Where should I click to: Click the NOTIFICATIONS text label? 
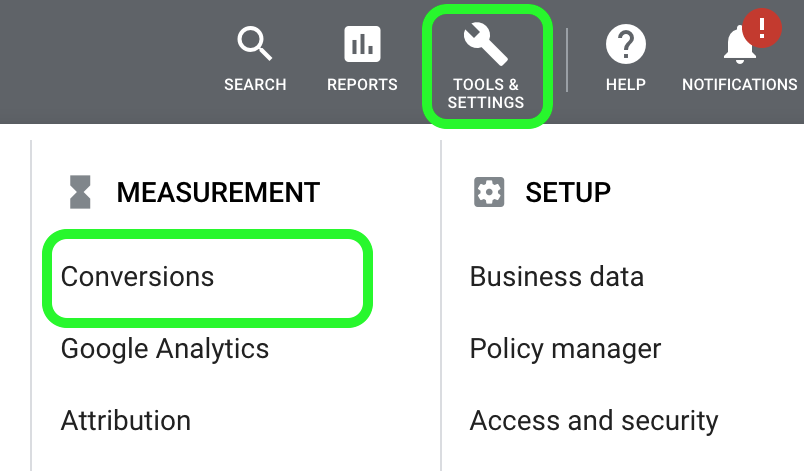(740, 85)
